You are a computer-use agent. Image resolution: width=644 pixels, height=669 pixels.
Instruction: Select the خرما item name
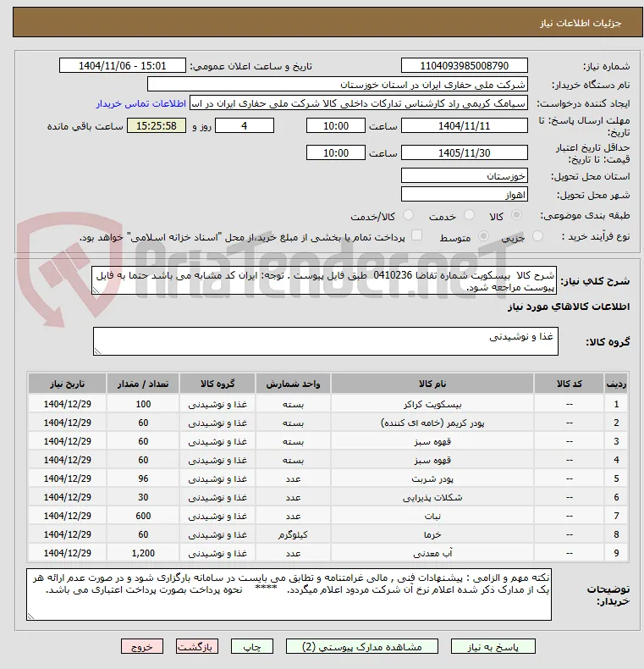pyautogui.click(x=432, y=534)
